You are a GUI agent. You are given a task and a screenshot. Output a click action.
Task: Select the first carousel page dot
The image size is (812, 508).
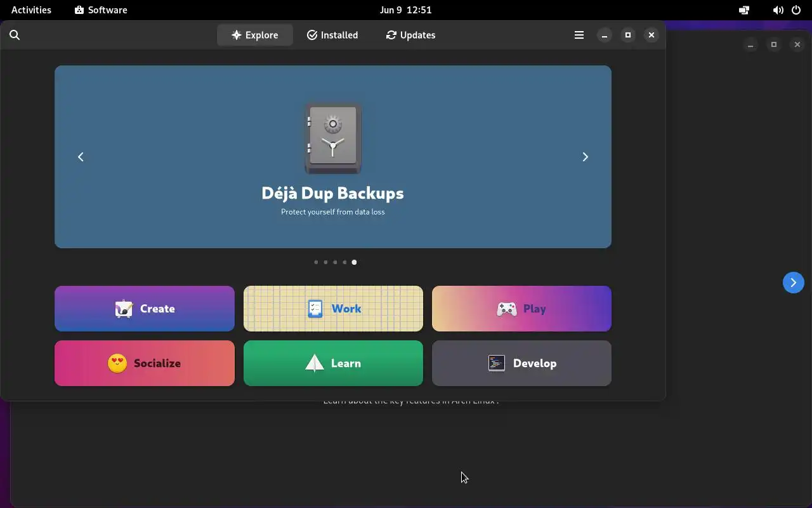pos(316,262)
